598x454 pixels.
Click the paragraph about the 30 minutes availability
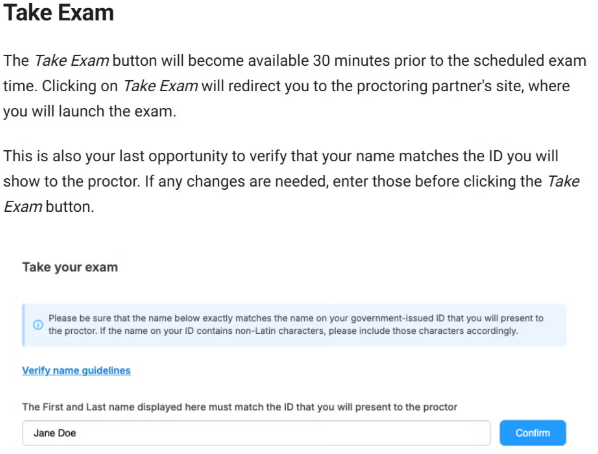point(294,86)
